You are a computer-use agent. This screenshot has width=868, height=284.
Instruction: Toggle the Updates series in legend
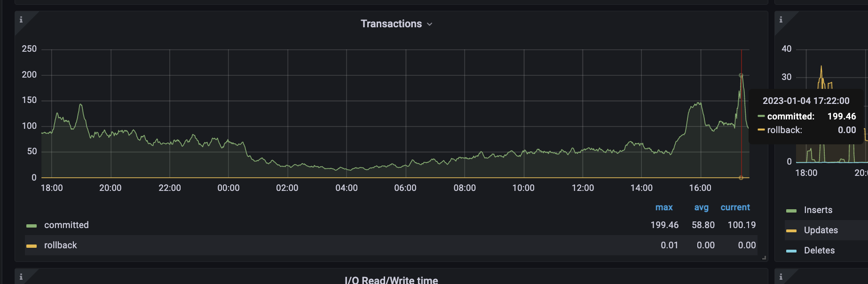coord(821,230)
